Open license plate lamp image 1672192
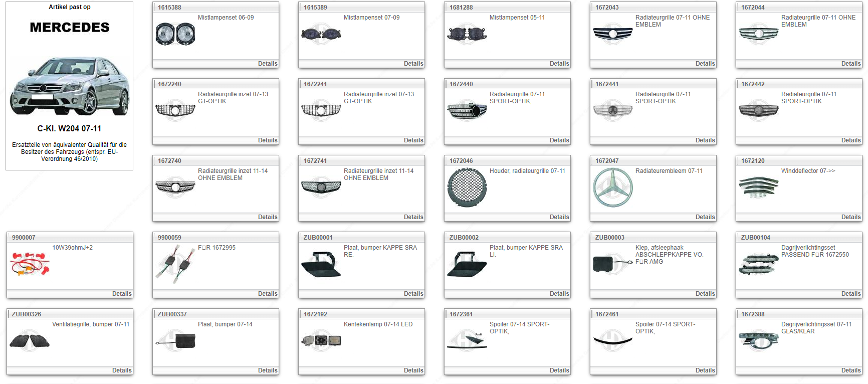Viewport: 868px width, 384px height. 321,341
